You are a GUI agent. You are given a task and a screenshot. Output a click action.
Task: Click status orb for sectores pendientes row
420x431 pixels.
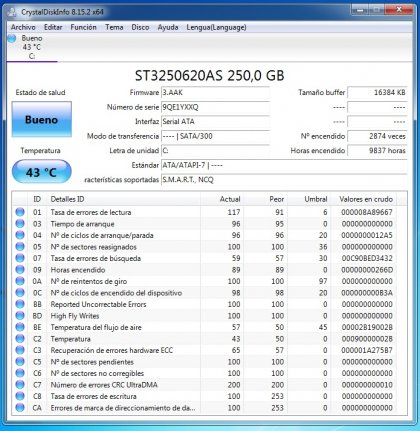[x=20, y=362]
